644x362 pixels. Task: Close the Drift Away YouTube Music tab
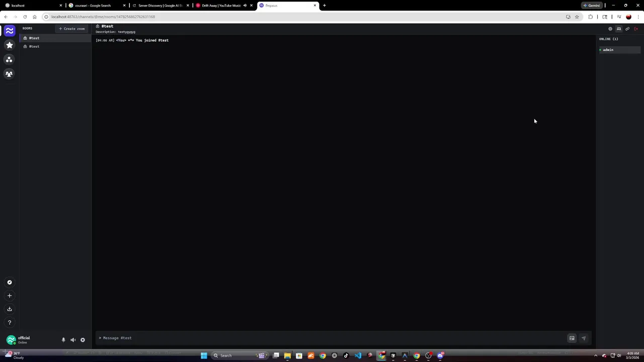(x=251, y=6)
